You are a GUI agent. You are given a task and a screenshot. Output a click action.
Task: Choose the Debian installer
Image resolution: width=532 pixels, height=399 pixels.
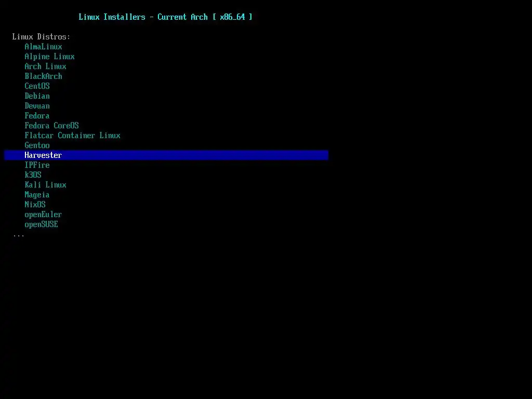37,96
